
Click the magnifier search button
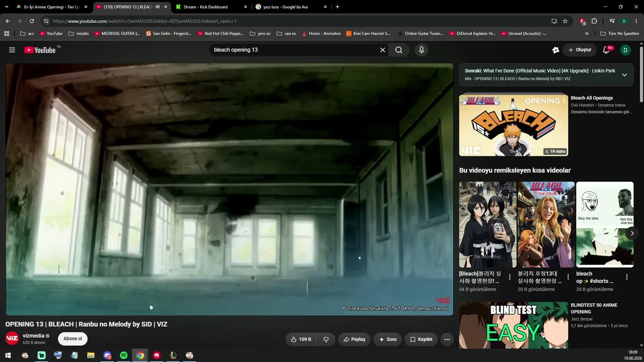tap(398, 50)
